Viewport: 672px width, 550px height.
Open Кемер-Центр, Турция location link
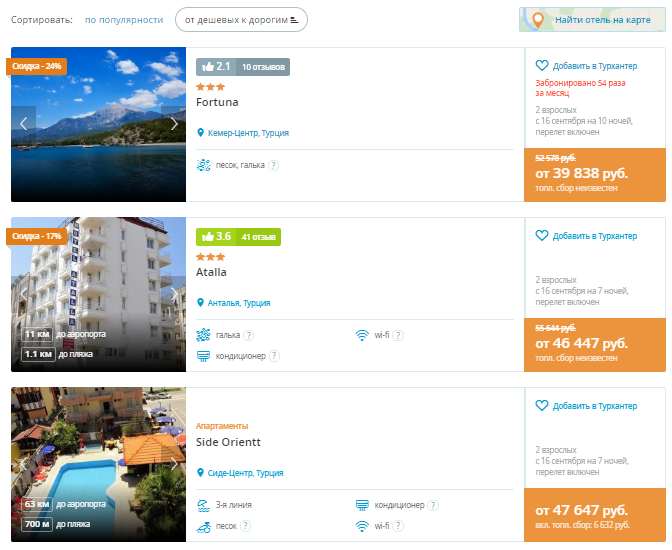pos(248,133)
